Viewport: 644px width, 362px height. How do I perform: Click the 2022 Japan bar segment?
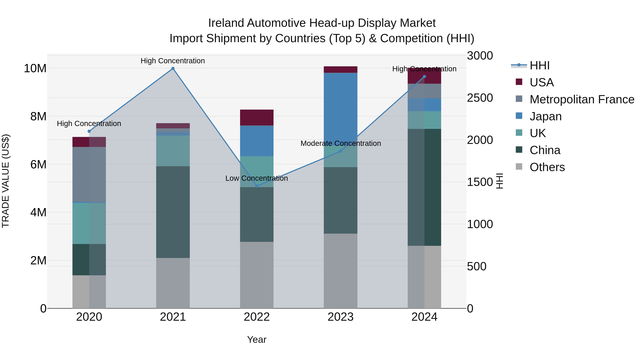click(257, 141)
